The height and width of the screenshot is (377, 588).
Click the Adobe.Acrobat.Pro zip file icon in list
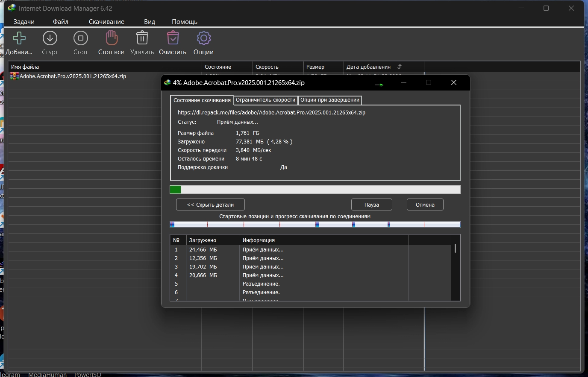click(15, 76)
